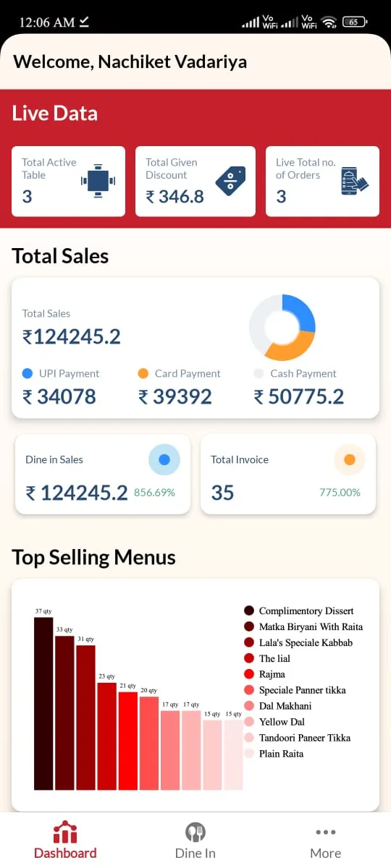
Task: Tap the 23 qty bar in chart
Action: 106,736
